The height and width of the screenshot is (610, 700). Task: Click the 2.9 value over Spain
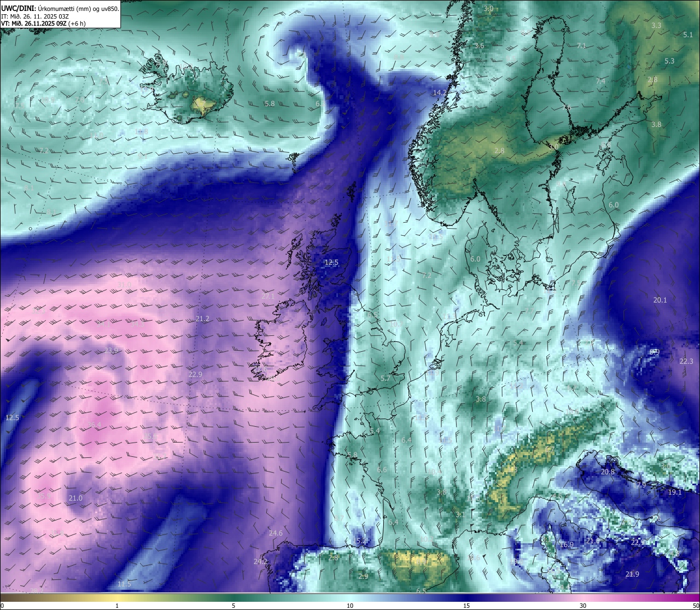(x=363, y=576)
